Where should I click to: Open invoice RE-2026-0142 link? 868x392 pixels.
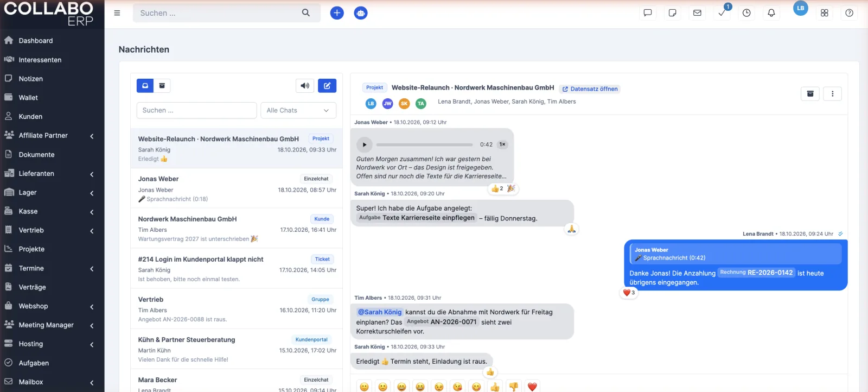[x=756, y=273]
